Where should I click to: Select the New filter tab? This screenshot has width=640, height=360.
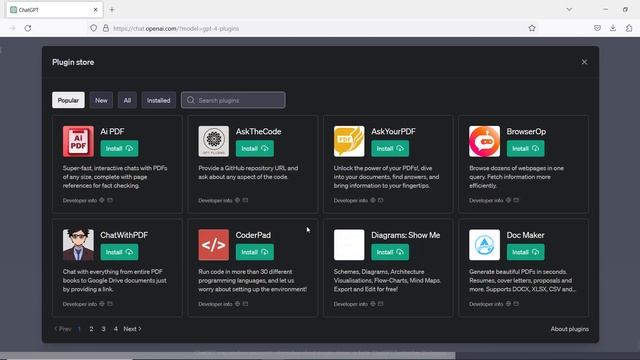click(x=101, y=100)
